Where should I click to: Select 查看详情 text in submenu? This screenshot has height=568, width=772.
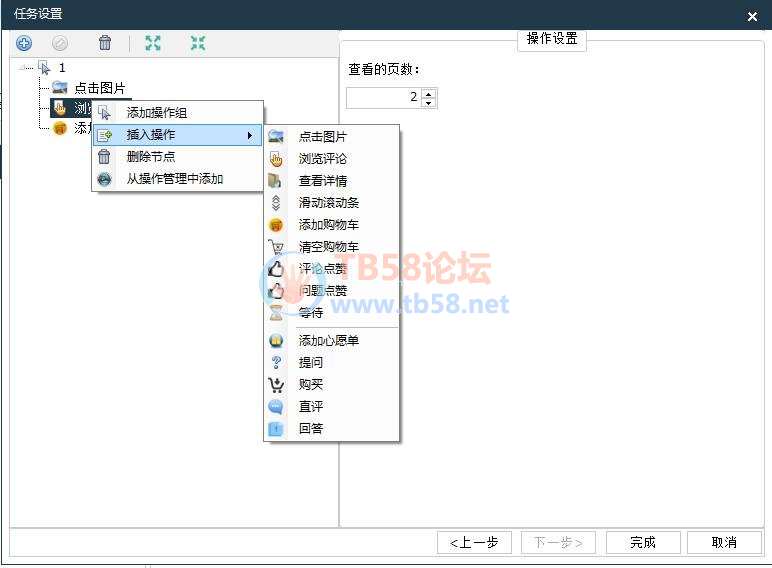(322, 181)
